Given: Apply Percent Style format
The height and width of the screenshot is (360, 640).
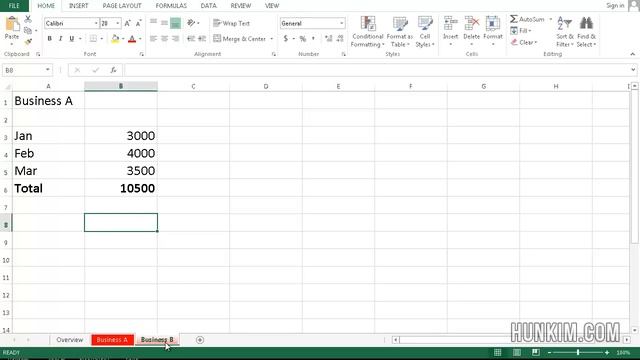Looking at the screenshot, I should [x=302, y=39].
